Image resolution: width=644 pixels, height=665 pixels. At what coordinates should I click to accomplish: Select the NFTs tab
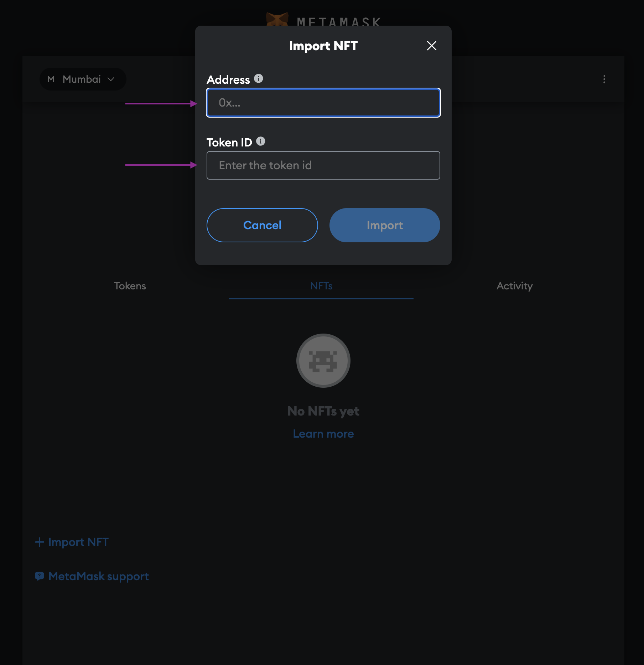(321, 286)
